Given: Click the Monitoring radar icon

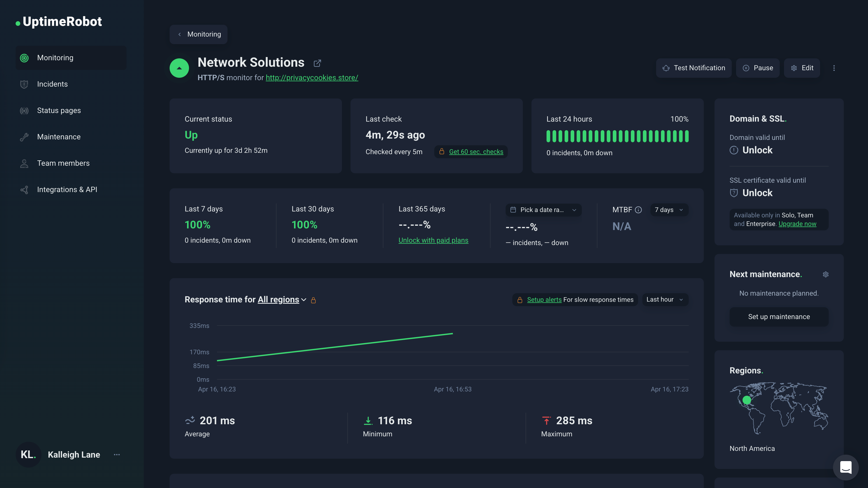Looking at the screenshot, I should point(24,58).
